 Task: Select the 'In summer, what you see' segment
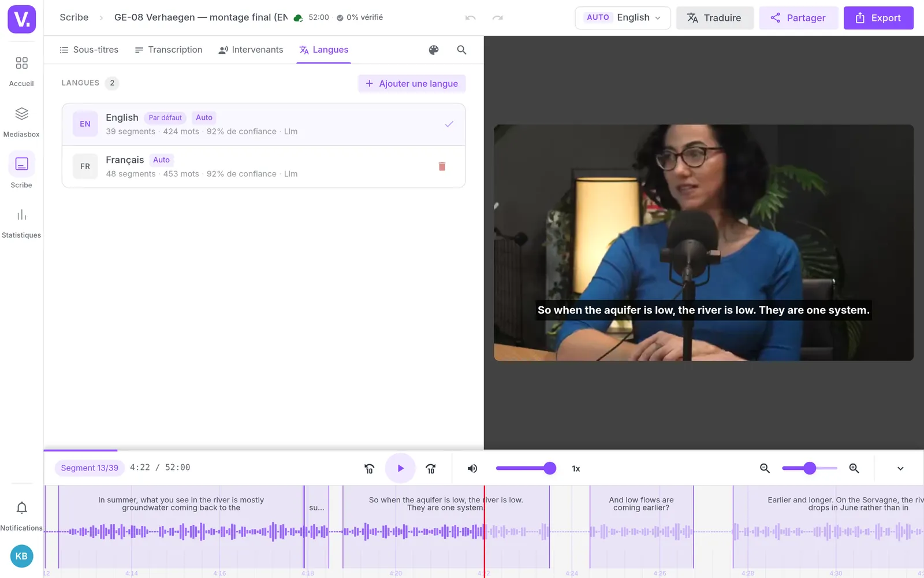pos(181,526)
